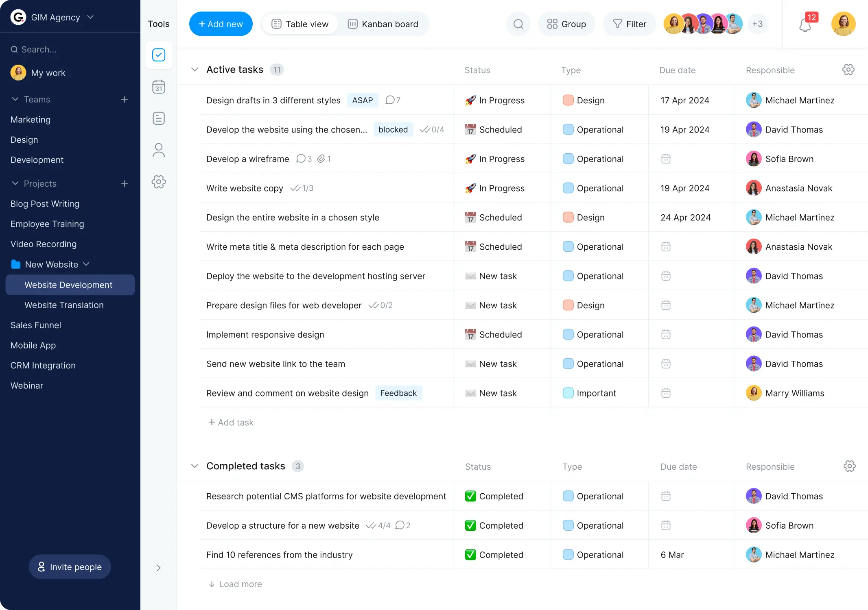
Task: Set due date for Deploy the website task
Action: tap(666, 276)
